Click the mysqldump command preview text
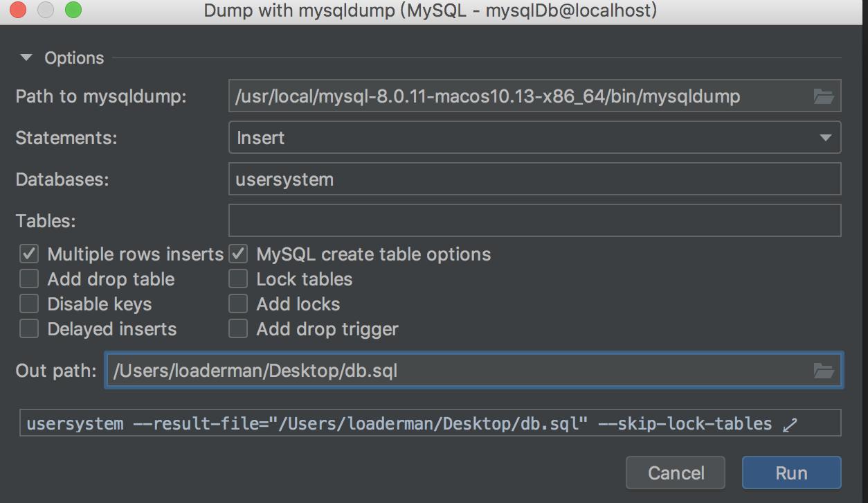Screen dimensions: 868x503 click(399, 423)
